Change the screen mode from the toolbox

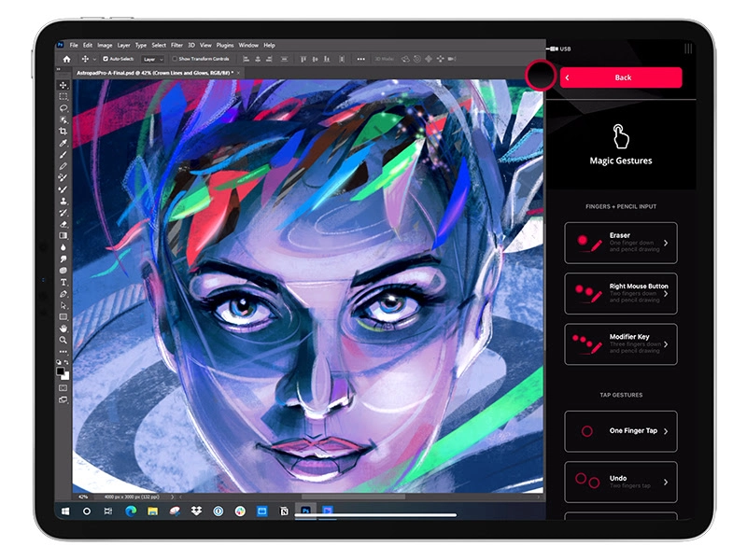tap(63, 400)
